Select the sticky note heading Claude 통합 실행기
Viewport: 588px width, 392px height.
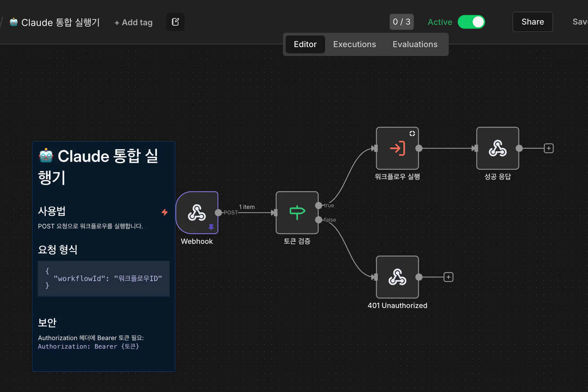click(98, 167)
